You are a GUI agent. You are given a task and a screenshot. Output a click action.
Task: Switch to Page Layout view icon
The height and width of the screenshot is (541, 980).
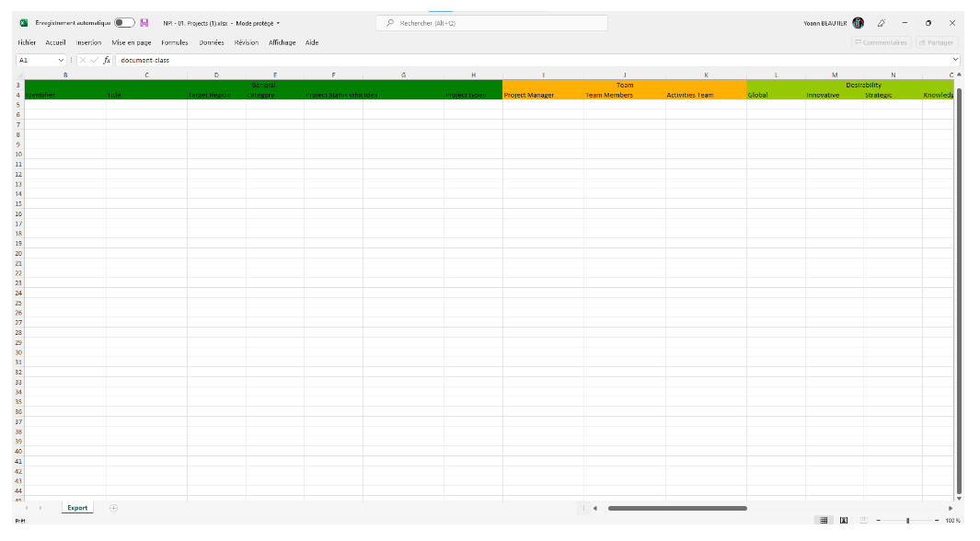[x=843, y=521]
